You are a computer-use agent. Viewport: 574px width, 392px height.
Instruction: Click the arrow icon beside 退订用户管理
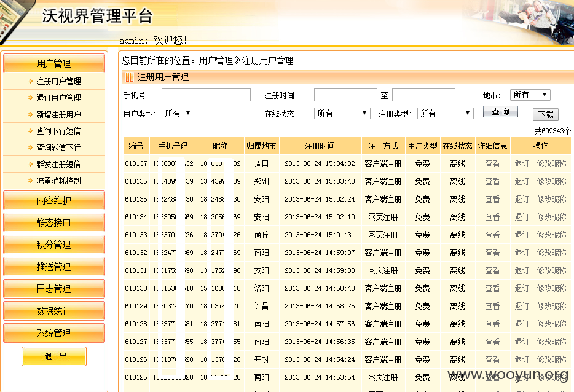(x=30, y=98)
